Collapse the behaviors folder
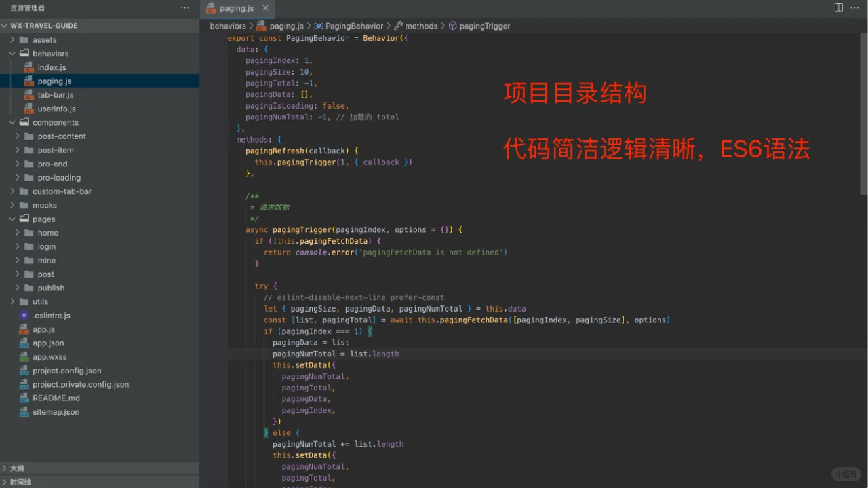 click(x=12, y=53)
